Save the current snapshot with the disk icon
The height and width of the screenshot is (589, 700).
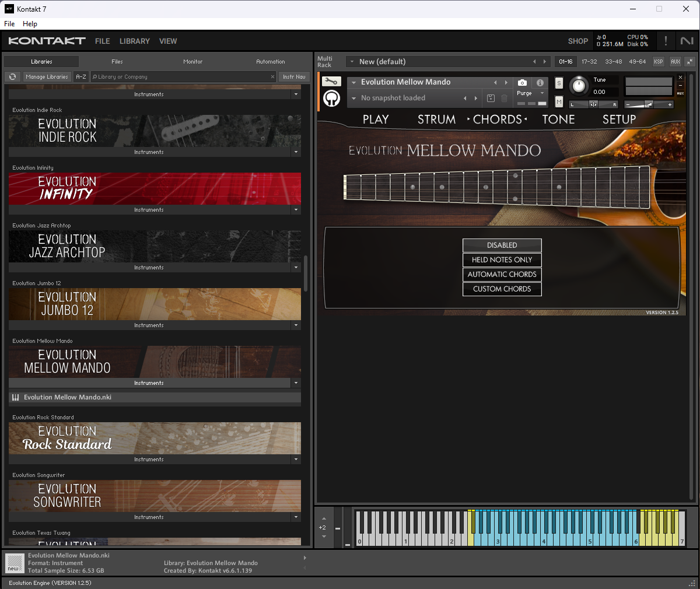point(491,98)
